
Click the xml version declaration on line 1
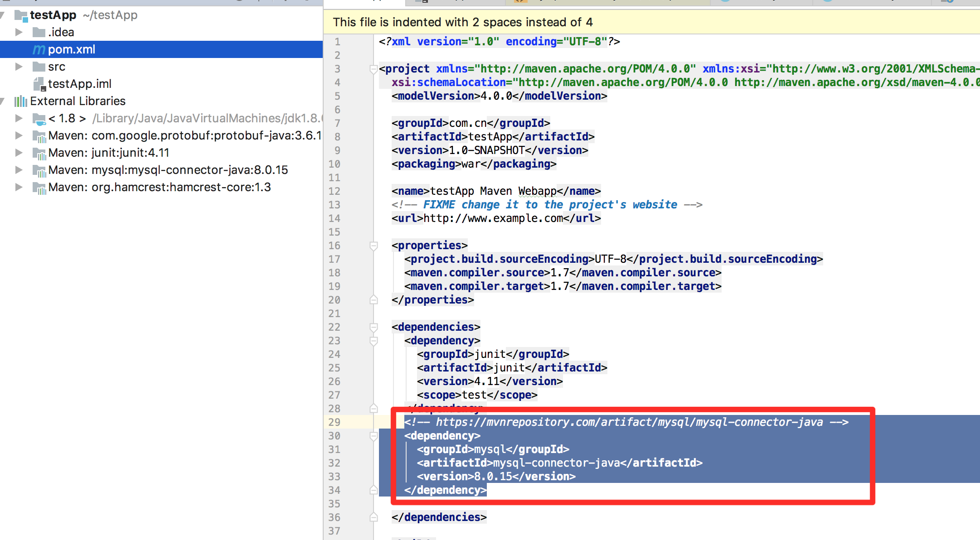(x=500, y=42)
